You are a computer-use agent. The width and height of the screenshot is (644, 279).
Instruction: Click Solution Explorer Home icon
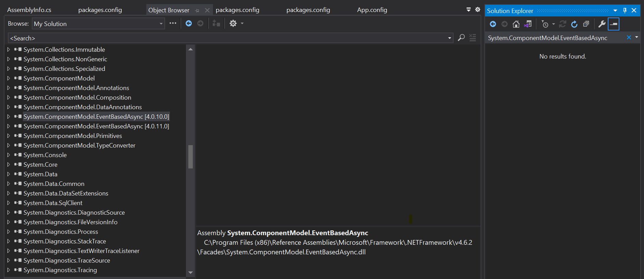point(516,24)
